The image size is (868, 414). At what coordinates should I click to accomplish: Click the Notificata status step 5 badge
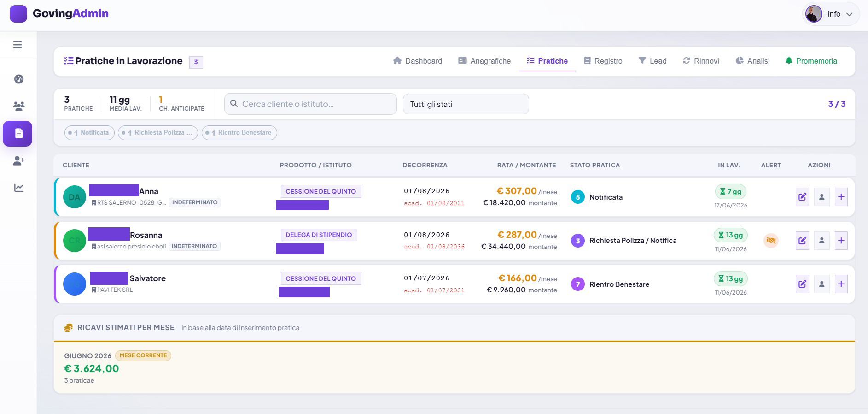pyautogui.click(x=578, y=197)
